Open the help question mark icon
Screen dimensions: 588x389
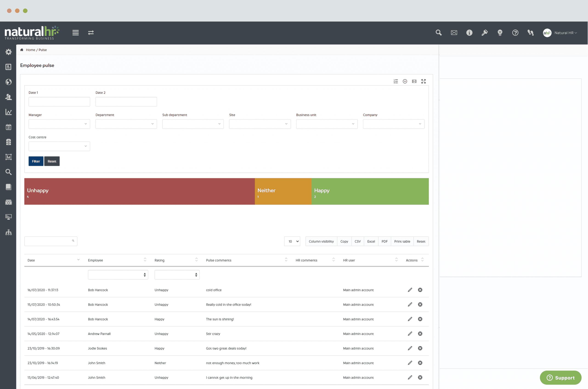[x=515, y=33]
